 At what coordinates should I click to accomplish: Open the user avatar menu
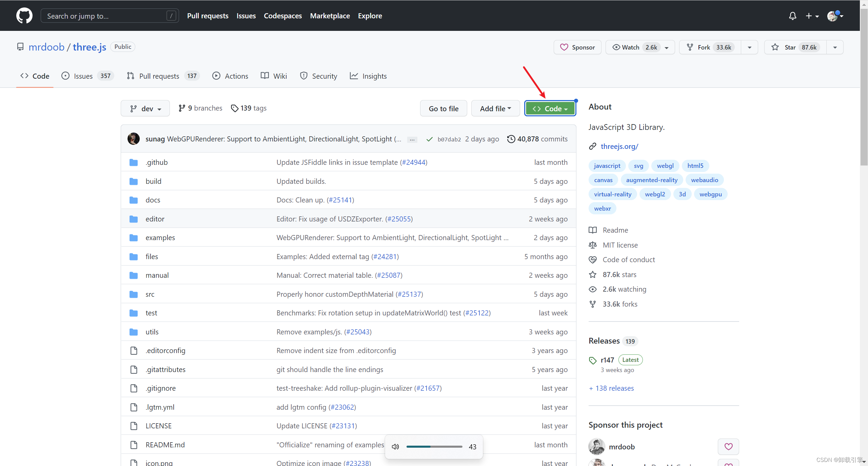pos(835,16)
